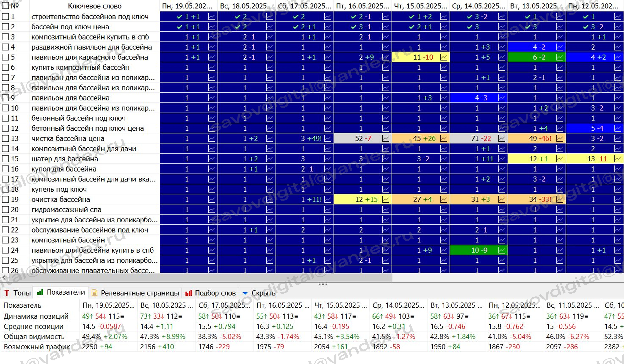Open the Подбор слов tab
The width and height of the screenshot is (624, 364).
coord(210,293)
